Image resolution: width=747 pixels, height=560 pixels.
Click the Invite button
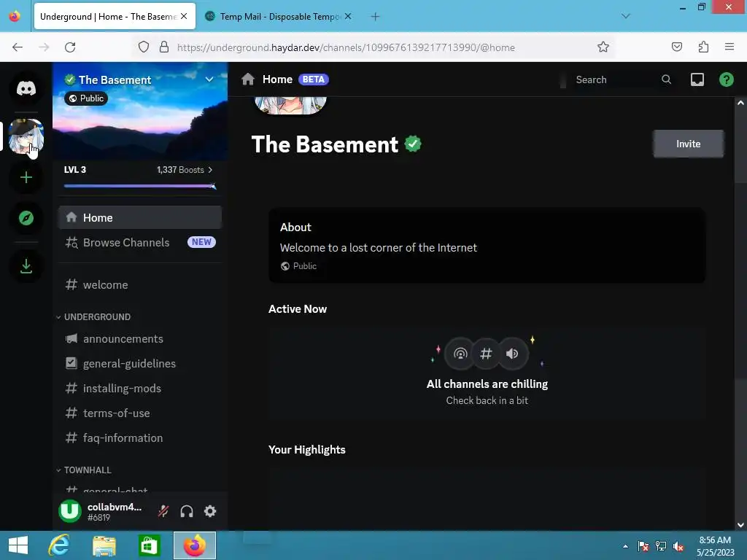click(x=688, y=144)
